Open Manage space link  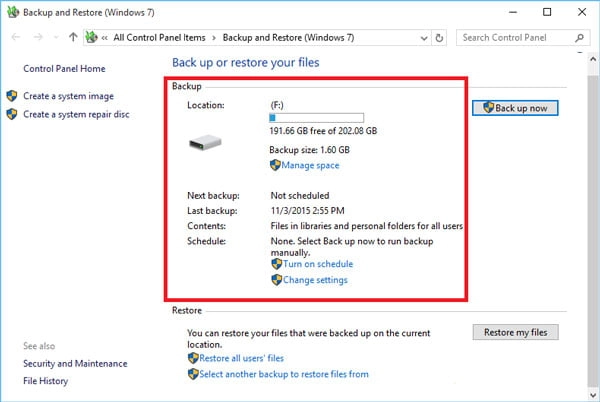coord(310,165)
